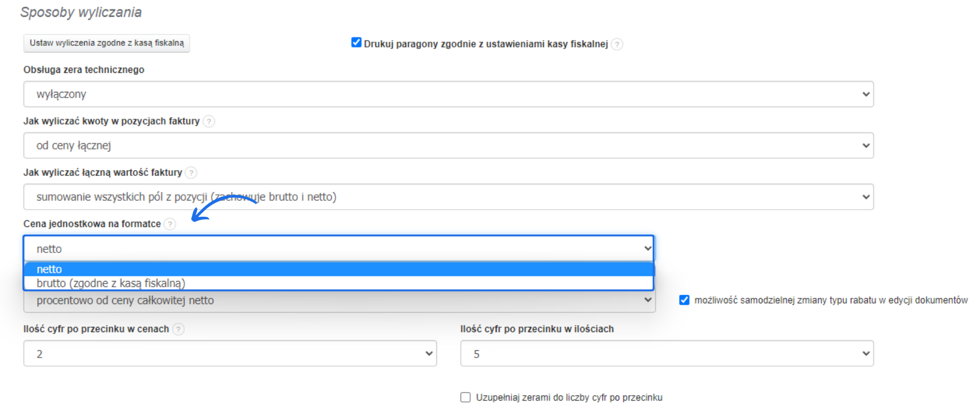Click the Obsługa zera technicznego label
Screen dimensions: 980x409
[84, 70]
